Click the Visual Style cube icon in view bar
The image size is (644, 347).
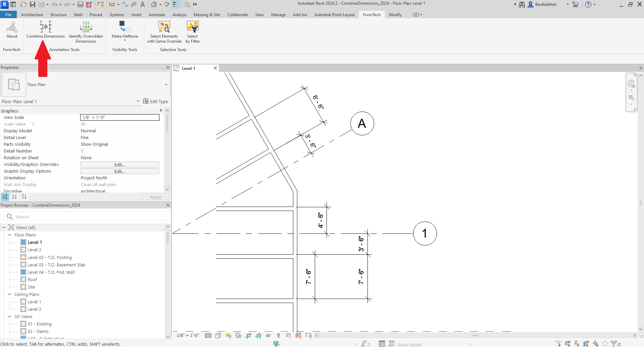(218, 335)
